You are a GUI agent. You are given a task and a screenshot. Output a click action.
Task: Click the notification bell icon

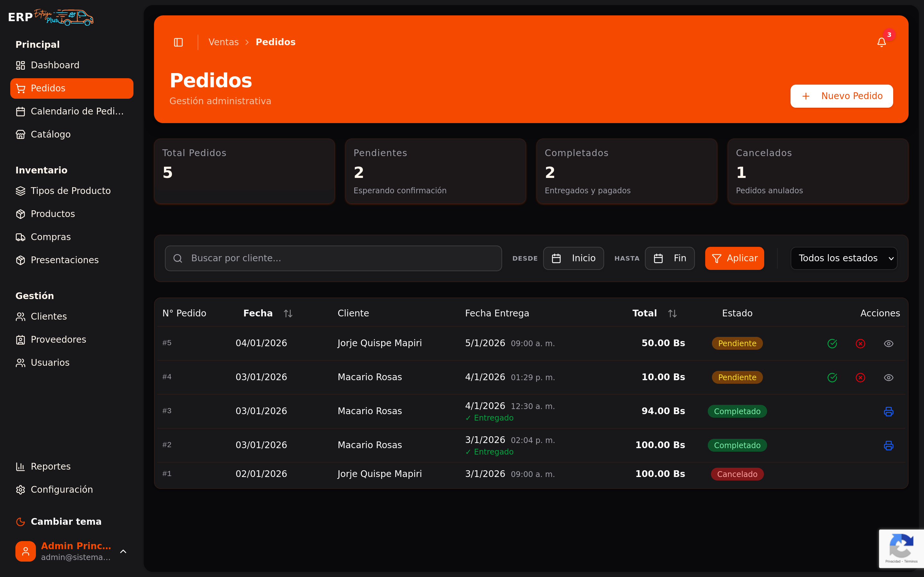(881, 42)
